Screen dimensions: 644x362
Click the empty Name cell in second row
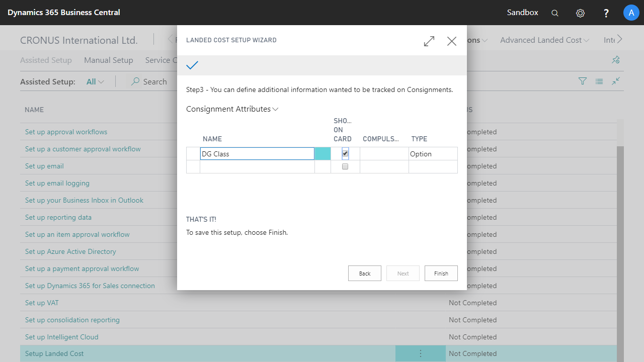pyautogui.click(x=257, y=166)
